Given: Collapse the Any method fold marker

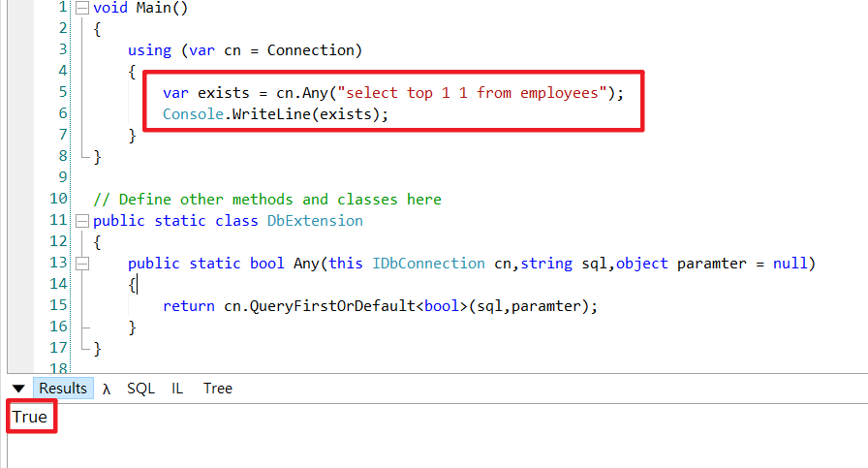Looking at the screenshot, I should 82,264.
